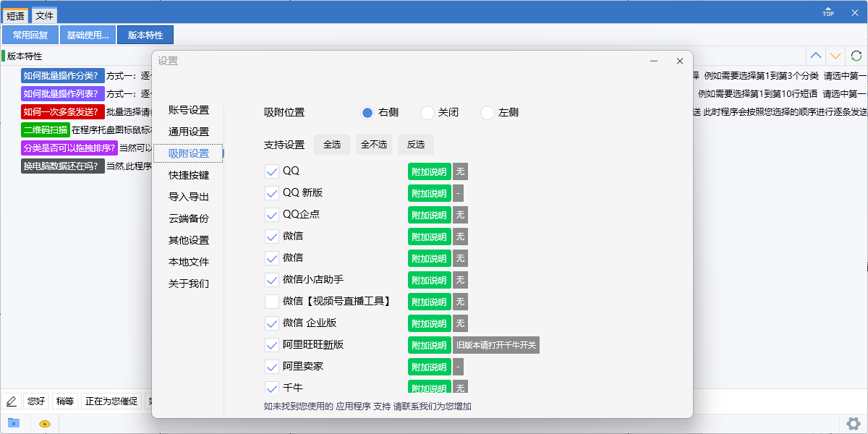This screenshot has width=868, height=434.
Task: Open the 常用回复 toolbar tab
Action: click(30, 34)
